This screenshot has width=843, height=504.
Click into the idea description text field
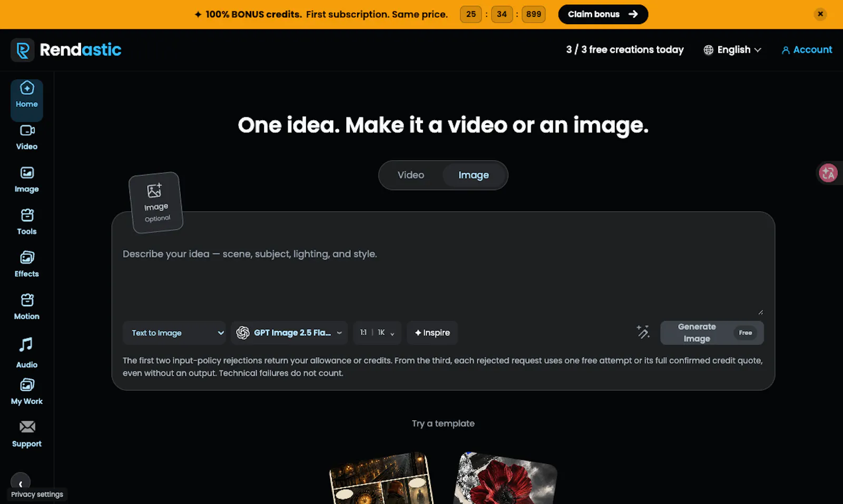click(443, 279)
